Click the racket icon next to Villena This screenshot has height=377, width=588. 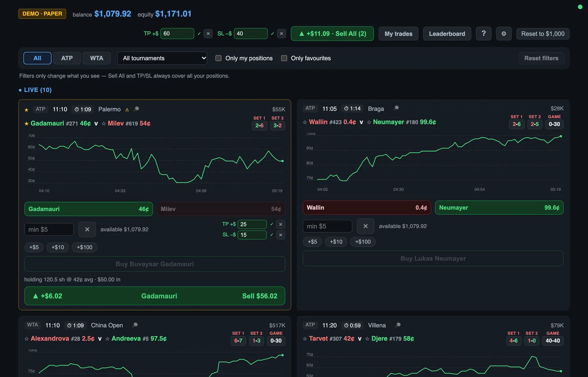pyautogui.click(x=398, y=325)
